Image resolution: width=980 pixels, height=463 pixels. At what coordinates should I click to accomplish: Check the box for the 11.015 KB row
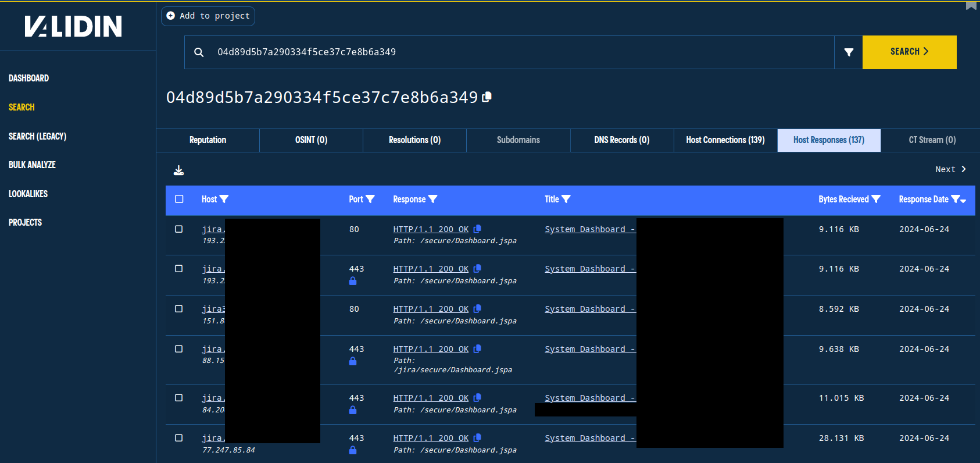point(179,398)
